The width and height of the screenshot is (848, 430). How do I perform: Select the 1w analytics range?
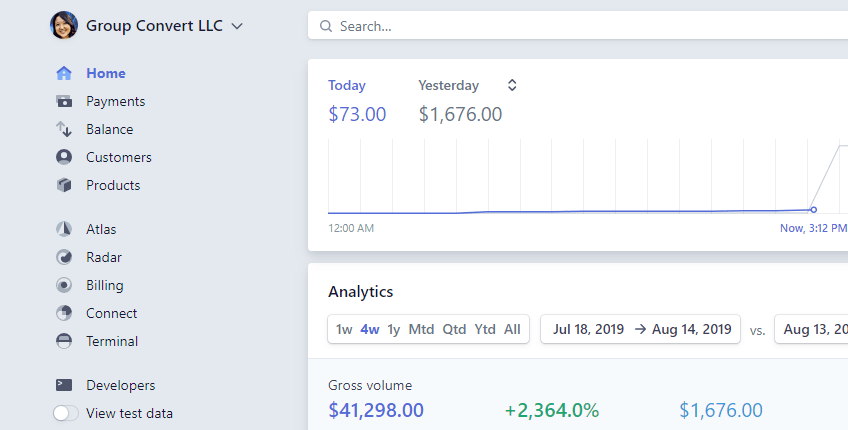tap(344, 329)
